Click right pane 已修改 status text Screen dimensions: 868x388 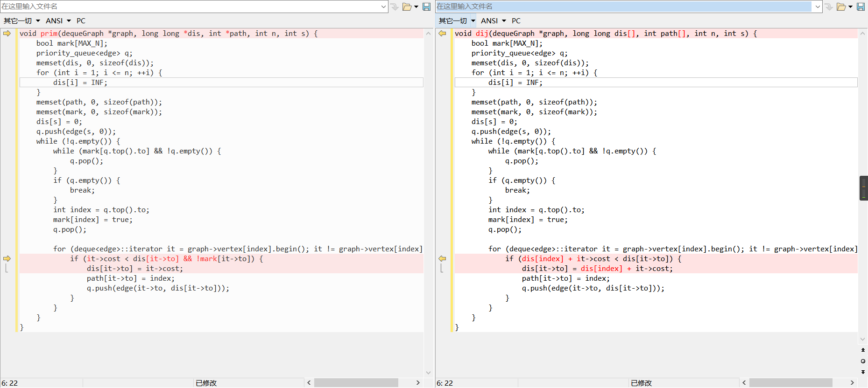[641, 383]
